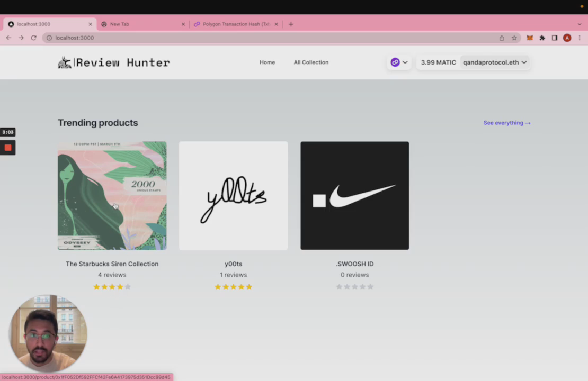Screen dimensions: 588x381
Task: Close the Polygon Transaction Hash tab
Action: (277, 24)
